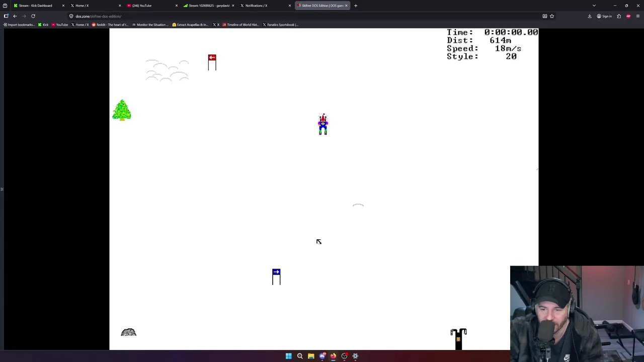Click the skier character in game
This screenshot has height=362, width=644.
(x=323, y=125)
